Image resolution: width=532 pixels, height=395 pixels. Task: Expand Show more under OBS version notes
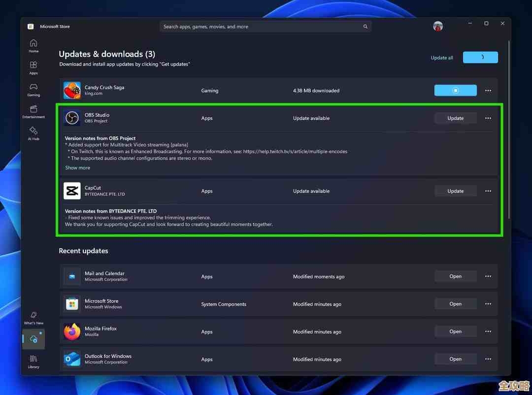(77, 167)
